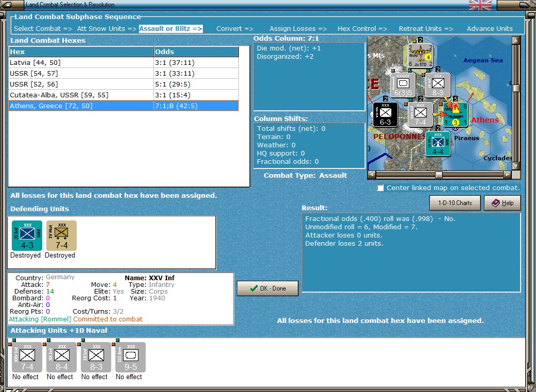536x392 pixels.
Task: Click the 3:1 (37:11) odds cell
Action: (x=196, y=63)
